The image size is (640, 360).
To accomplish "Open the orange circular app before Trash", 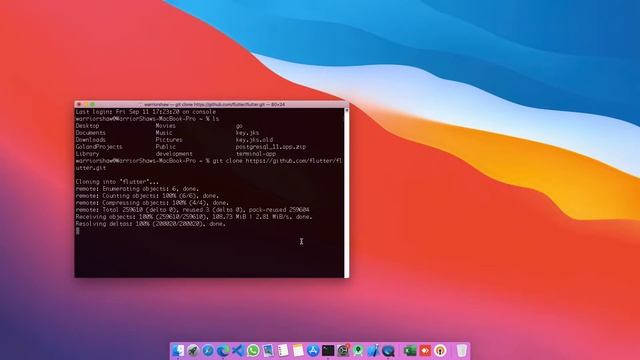I will 440,351.
